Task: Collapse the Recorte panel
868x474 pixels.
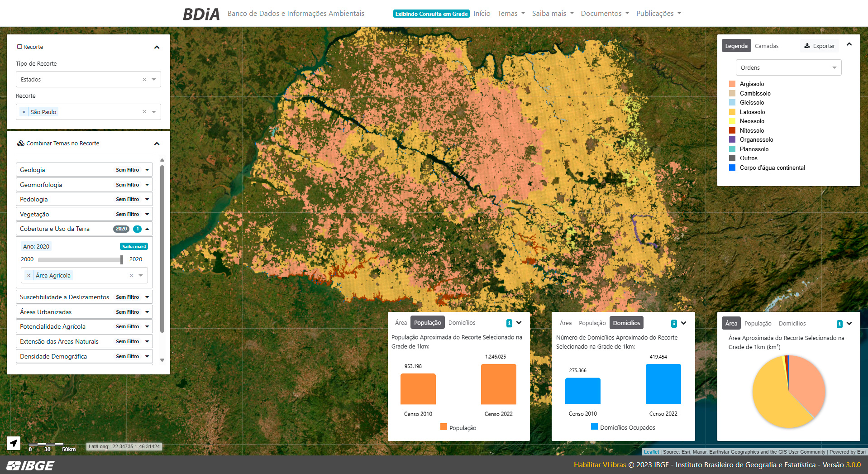Action: coord(157,47)
